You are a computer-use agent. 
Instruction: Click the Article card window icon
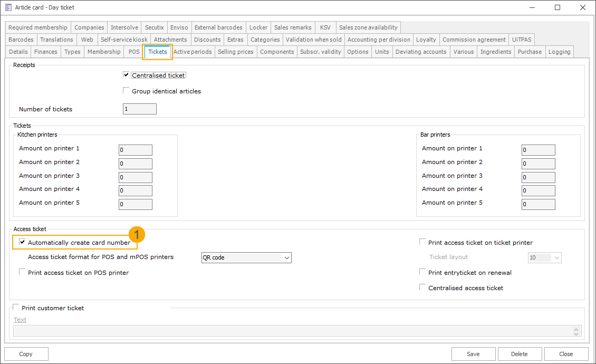8,7
